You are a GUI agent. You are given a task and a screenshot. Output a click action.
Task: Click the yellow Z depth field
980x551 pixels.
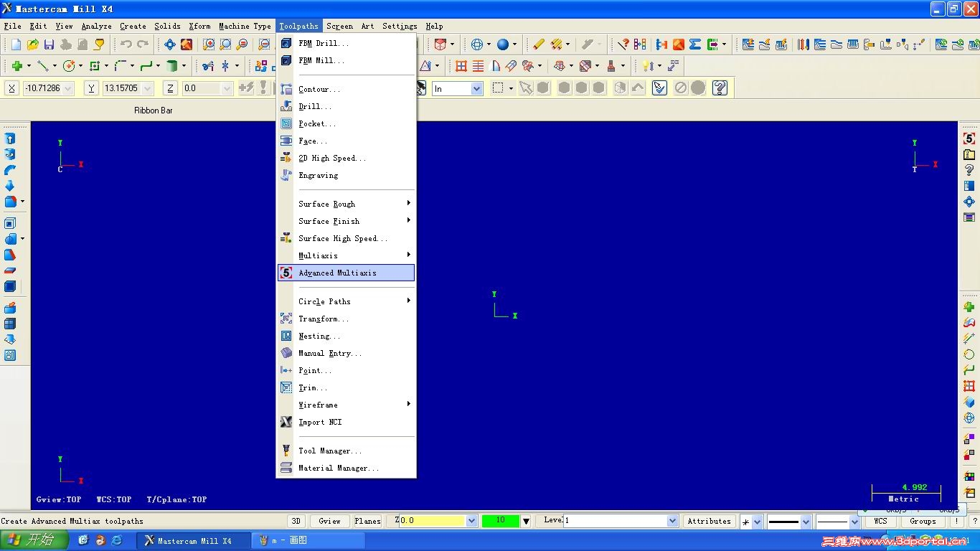pyautogui.click(x=433, y=521)
